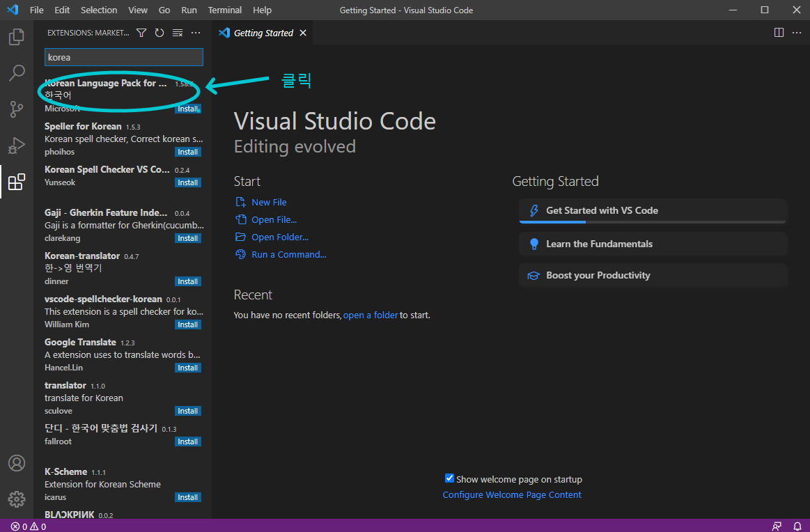Image resolution: width=810 pixels, height=532 pixels.
Task: Open the Search view in activity bar
Action: (x=17, y=73)
